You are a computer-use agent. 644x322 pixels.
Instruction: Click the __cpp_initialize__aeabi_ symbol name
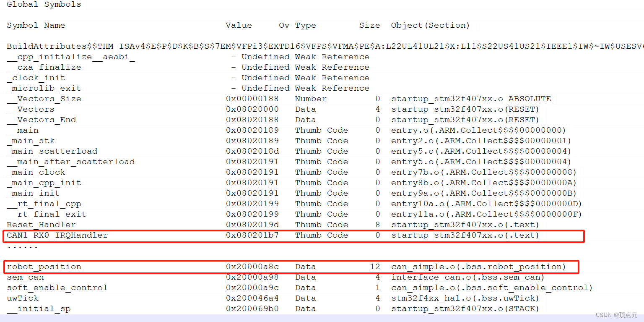coord(71,57)
